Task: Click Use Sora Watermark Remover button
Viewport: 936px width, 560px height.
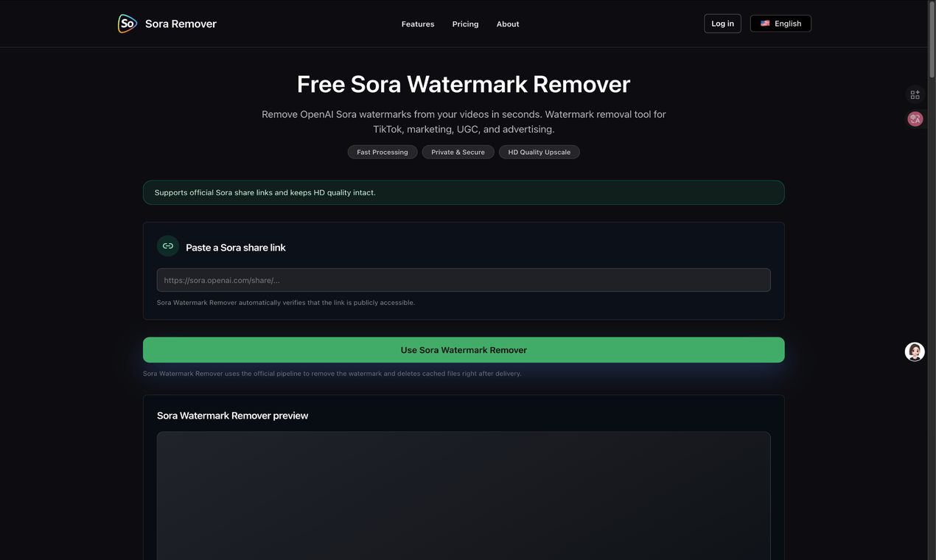Action: [x=464, y=350]
